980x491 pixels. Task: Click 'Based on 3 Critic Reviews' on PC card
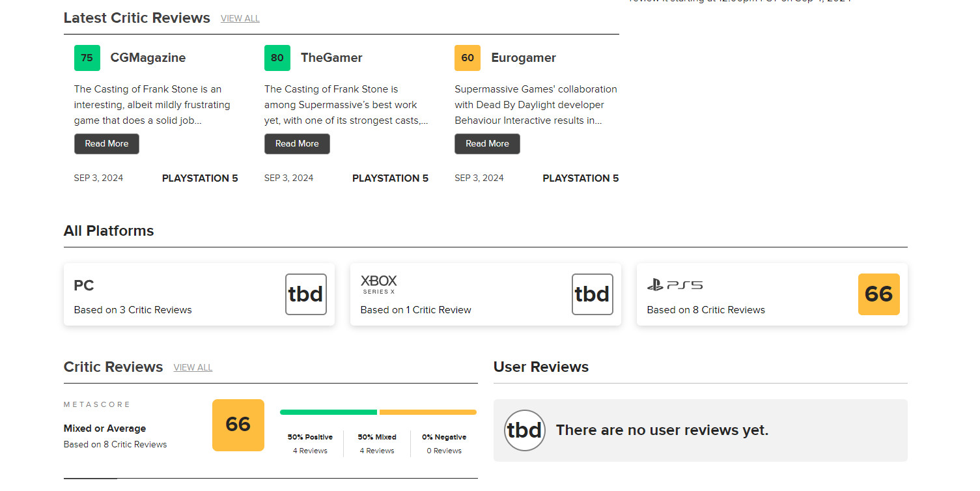click(x=133, y=310)
